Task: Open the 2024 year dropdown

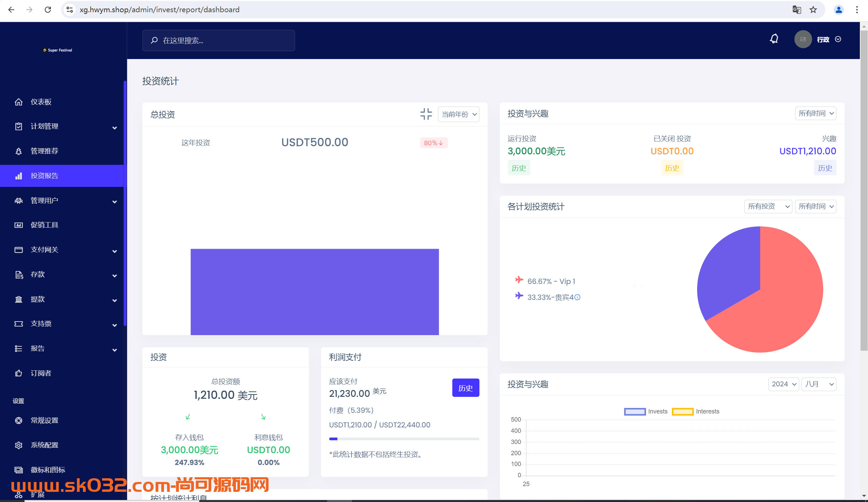Action: coord(784,384)
